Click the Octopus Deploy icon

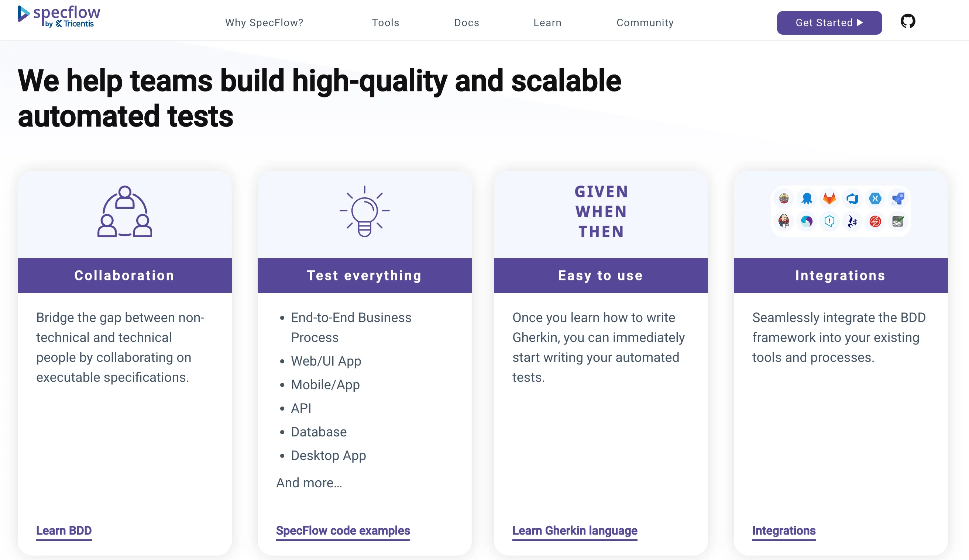pyautogui.click(x=806, y=199)
